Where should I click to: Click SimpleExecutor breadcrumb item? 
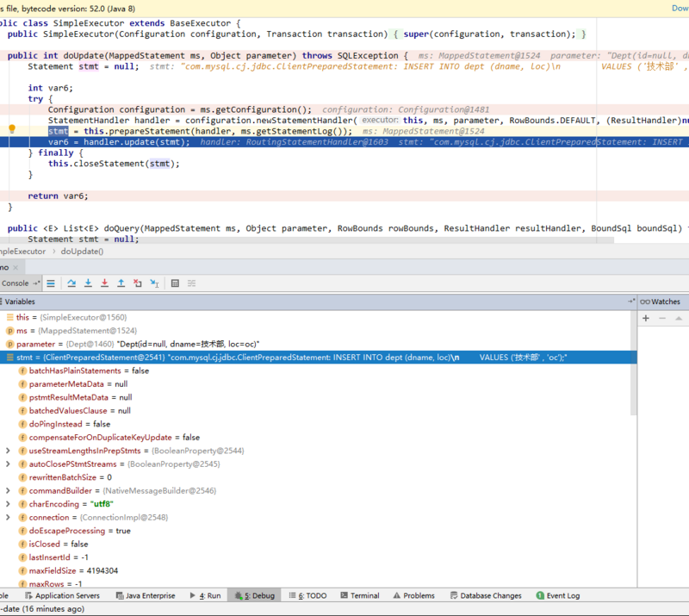(x=23, y=252)
